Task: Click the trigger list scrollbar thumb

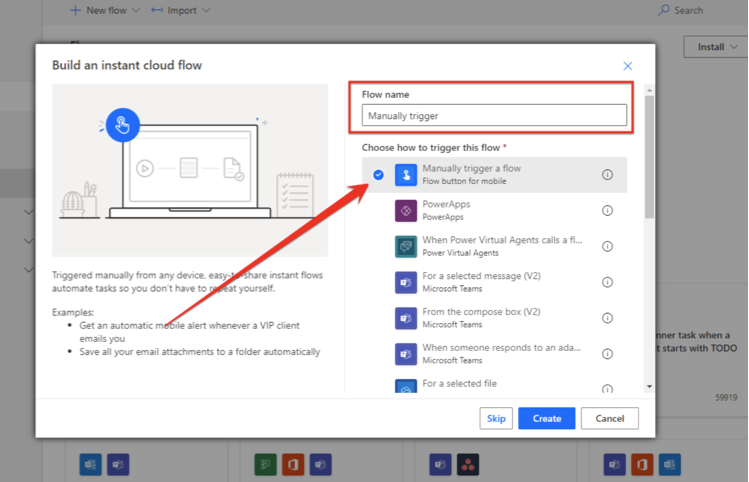Action: tap(649, 157)
